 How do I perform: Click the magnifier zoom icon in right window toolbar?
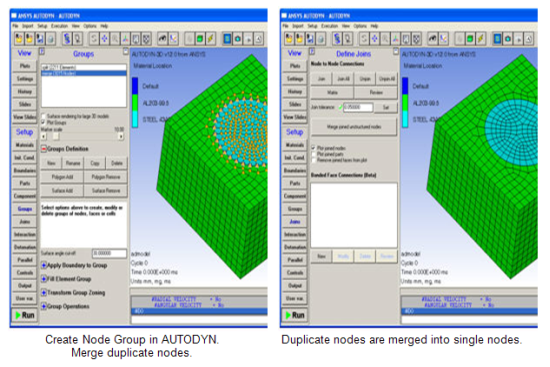[x=385, y=39]
